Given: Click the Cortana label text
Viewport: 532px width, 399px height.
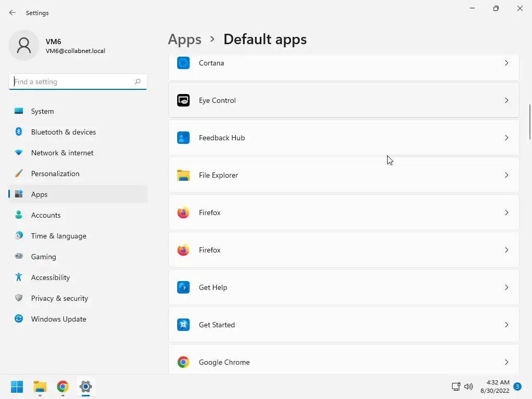Looking at the screenshot, I should click(x=211, y=63).
